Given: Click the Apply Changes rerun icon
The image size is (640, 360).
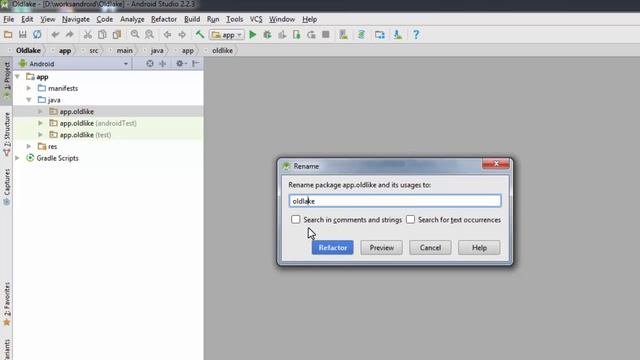Looking at the screenshot, I should tap(311, 35).
